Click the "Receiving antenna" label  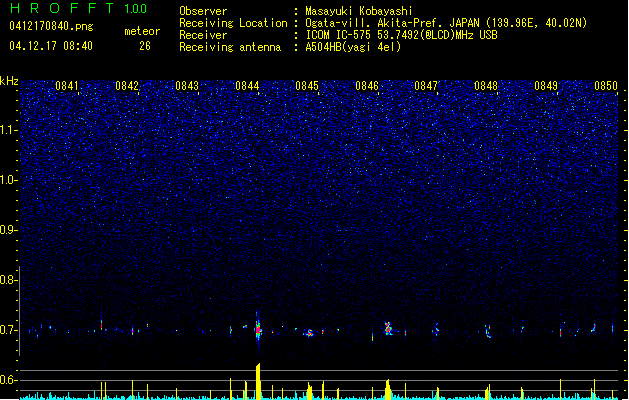[230, 47]
